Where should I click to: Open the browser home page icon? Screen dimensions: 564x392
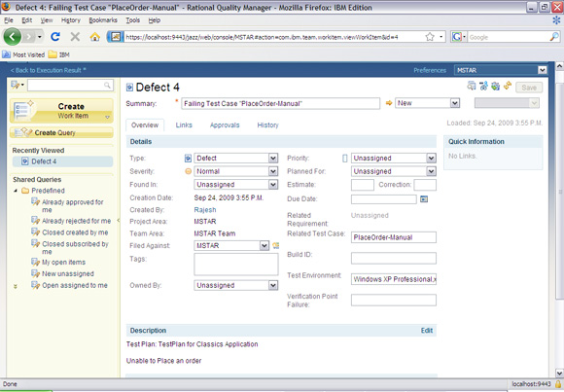pos(94,37)
